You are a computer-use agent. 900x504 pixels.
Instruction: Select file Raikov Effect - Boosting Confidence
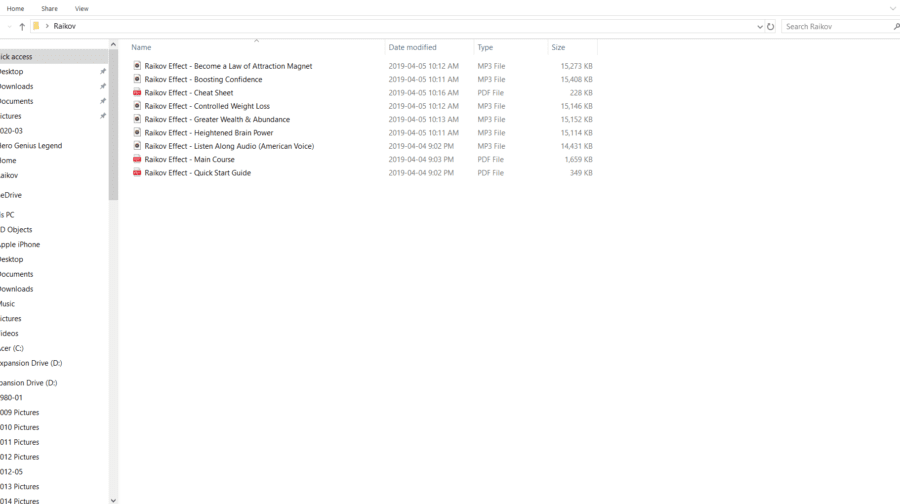(x=203, y=79)
